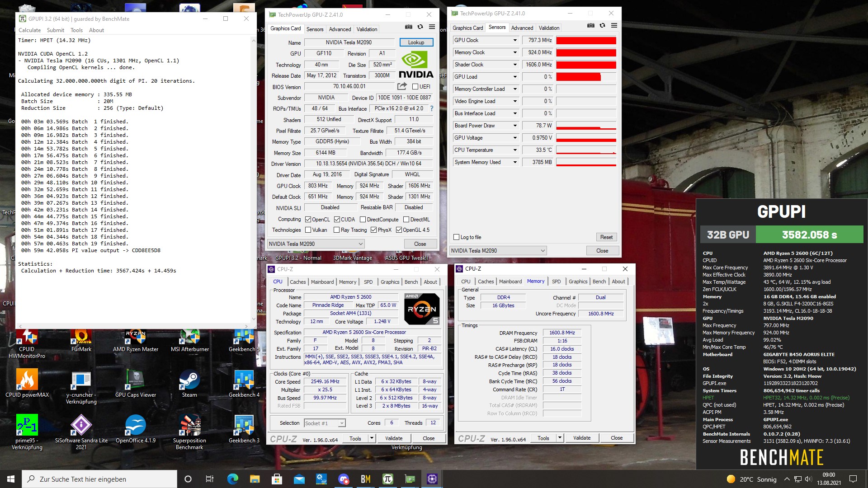Image resolution: width=868 pixels, height=488 pixels.
Task: Toggle Vulkan checkbox
Action: tap(308, 230)
